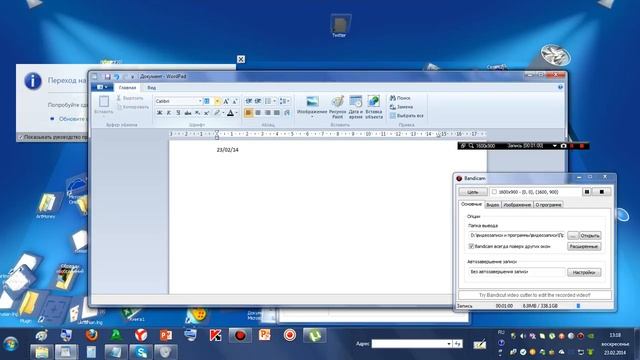Click the Открыть button in Bandicam
The image size is (640, 360).
[590, 236]
